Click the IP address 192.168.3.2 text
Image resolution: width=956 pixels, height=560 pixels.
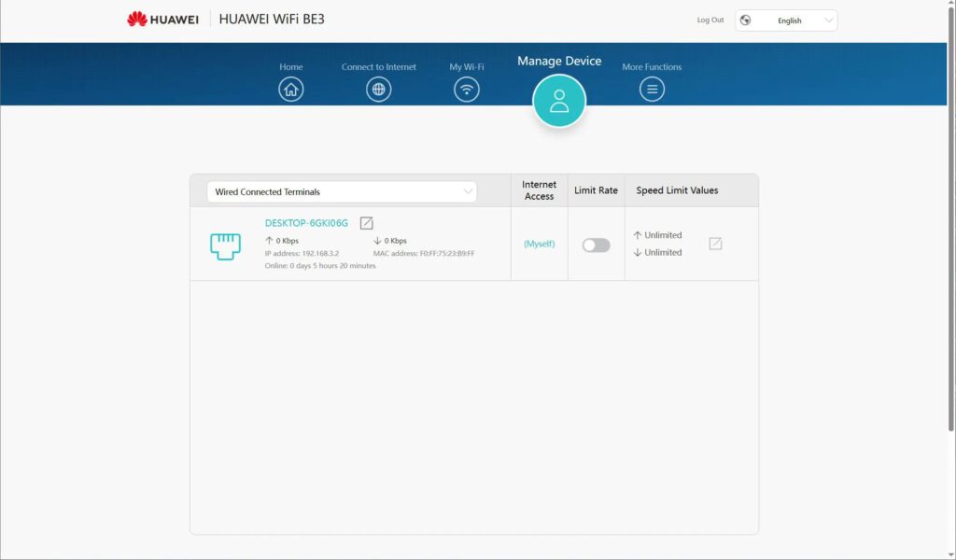[x=302, y=254]
